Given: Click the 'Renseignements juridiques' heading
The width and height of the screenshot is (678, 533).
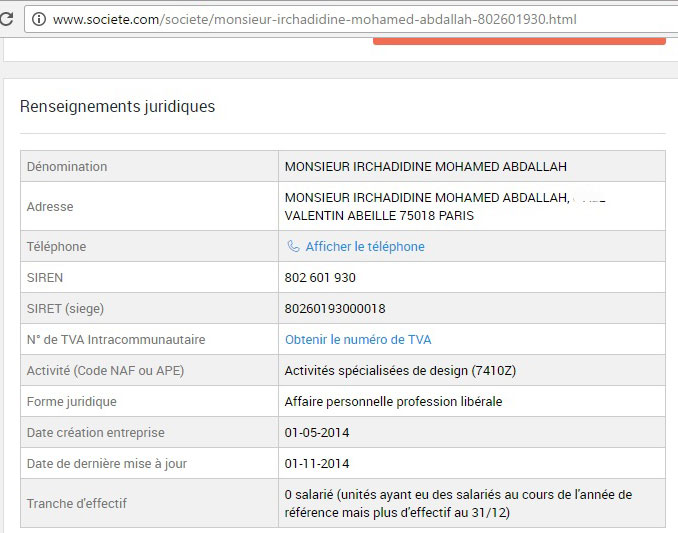Looking at the screenshot, I should point(117,107).
